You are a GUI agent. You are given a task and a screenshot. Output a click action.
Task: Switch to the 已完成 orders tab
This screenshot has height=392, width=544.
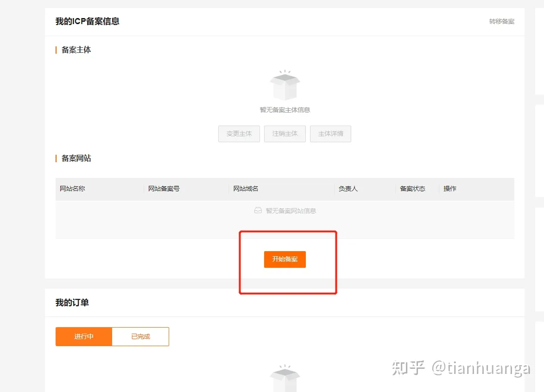(140, 336)
